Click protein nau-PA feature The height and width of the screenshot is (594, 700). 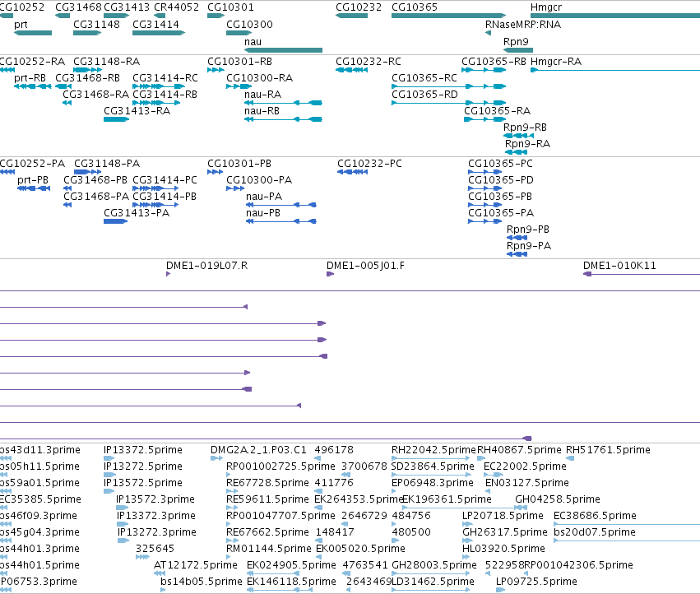[x=281, y=205]
